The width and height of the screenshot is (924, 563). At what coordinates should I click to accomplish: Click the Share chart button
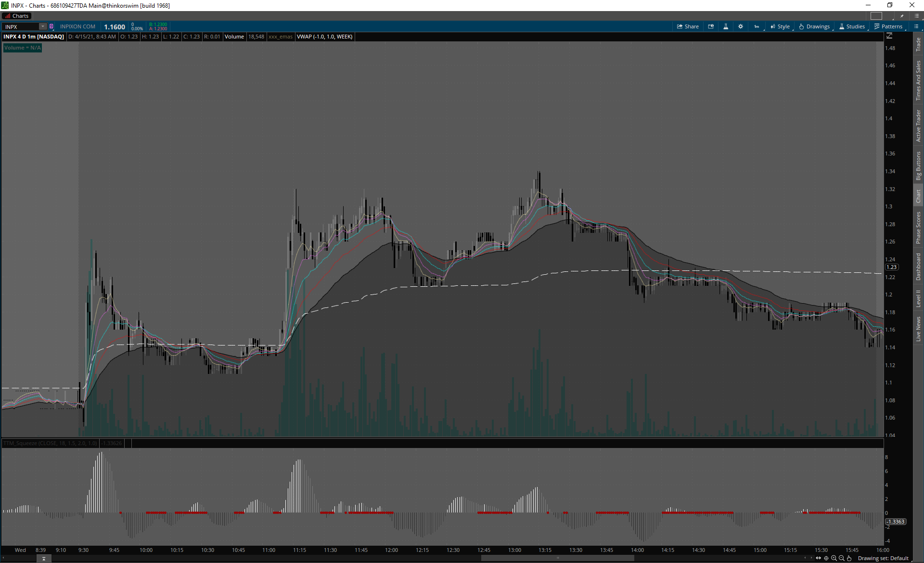pyautogui.click(x=688, y=26)
